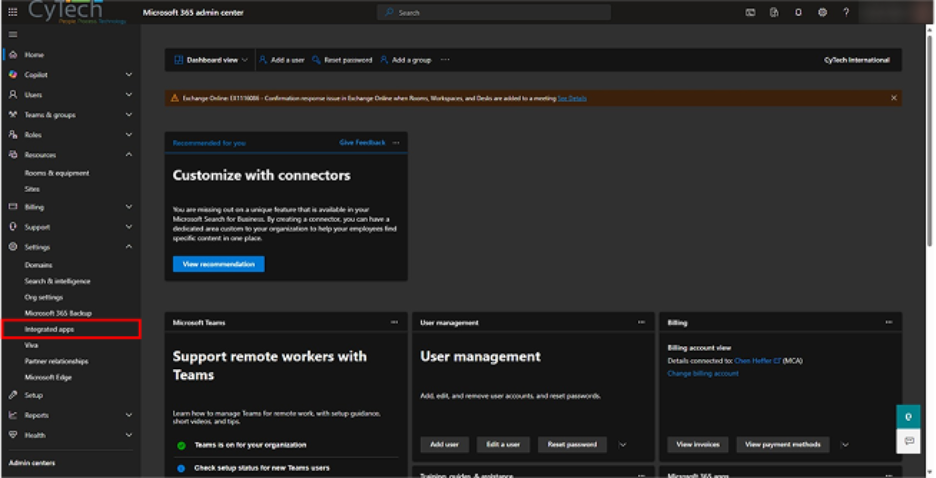Dismiss the Exchange Online warning banner
Image resolution: width=936 pixels, height=478 pixels.
(894, 98)
